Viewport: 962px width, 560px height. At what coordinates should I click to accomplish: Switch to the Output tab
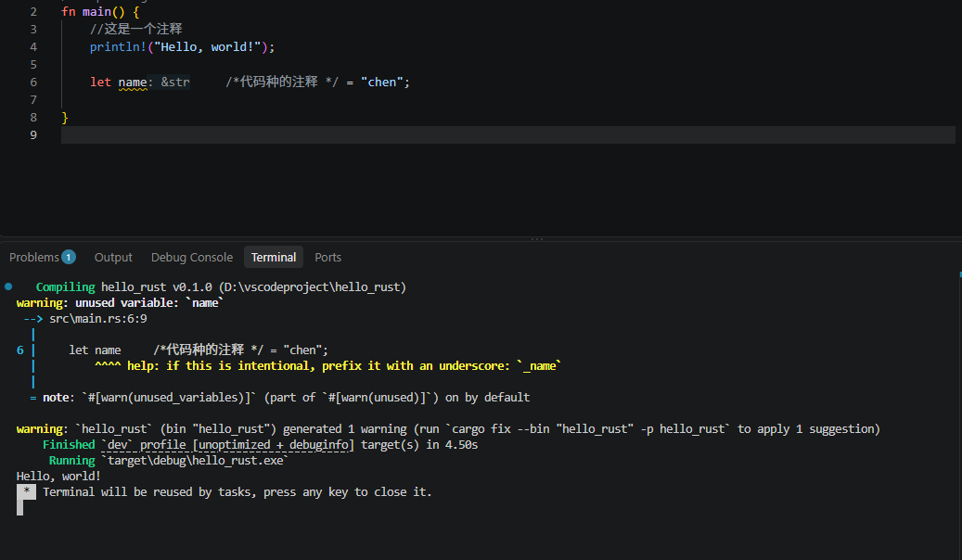(x=113, y=257)
